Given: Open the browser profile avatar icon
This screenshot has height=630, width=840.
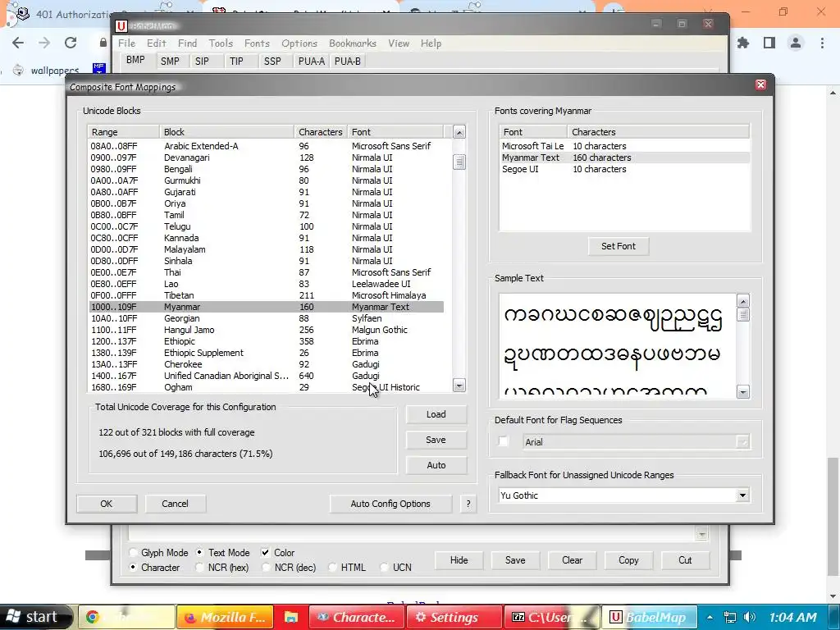Looking at the screenshot, I should click(796, 43).
